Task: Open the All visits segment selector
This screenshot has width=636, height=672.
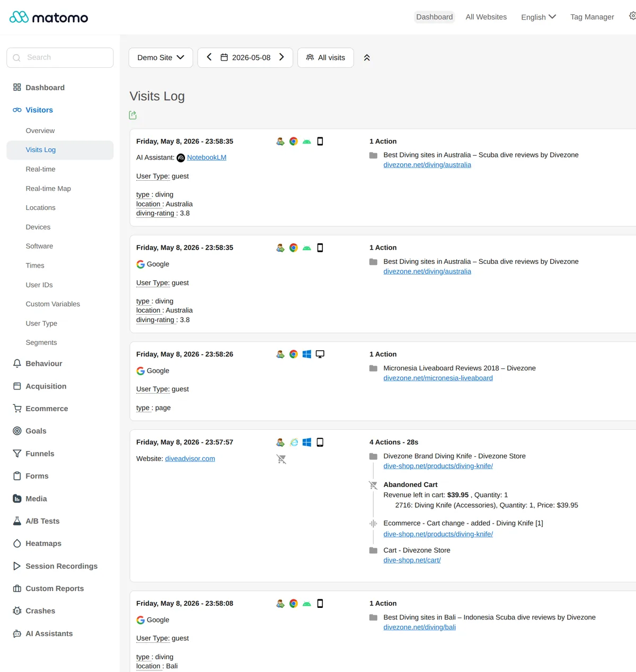Action: click(325, 57)
